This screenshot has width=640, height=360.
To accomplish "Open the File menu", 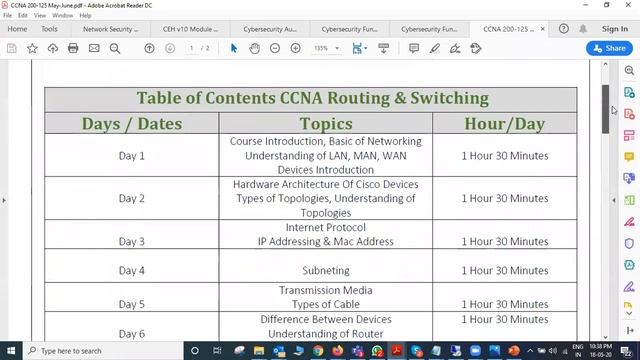I will [x=7, y=16].
